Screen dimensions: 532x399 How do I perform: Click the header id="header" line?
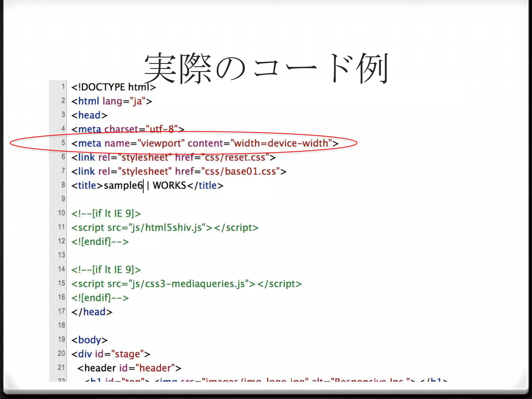click(129, 368)
